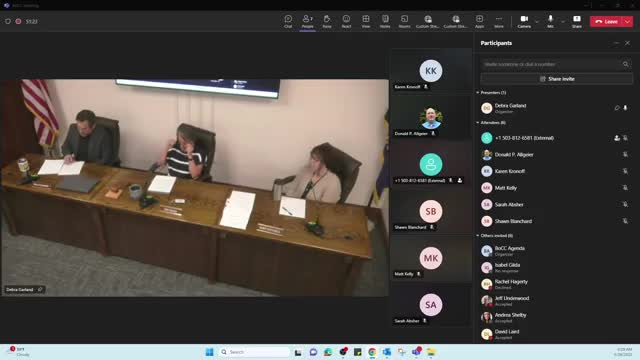Select Shawn Blanchard in attendees list
The image size is (640, 360).
click(x=556, y=221)
